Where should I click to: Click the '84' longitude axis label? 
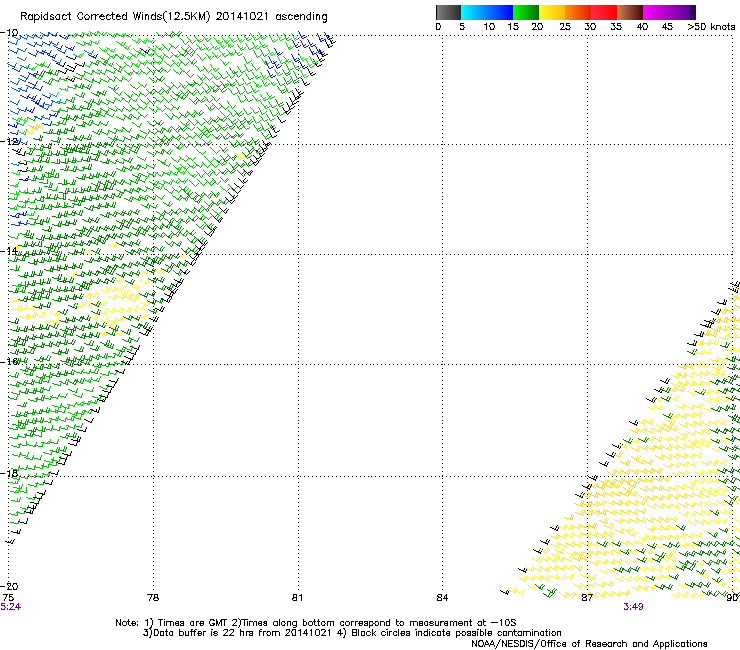click(442, 598)
